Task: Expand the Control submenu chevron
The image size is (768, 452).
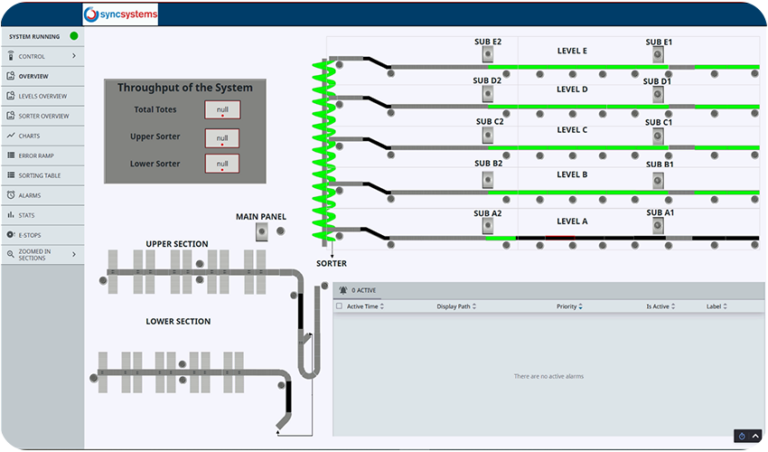Action: tap(74, 56)
